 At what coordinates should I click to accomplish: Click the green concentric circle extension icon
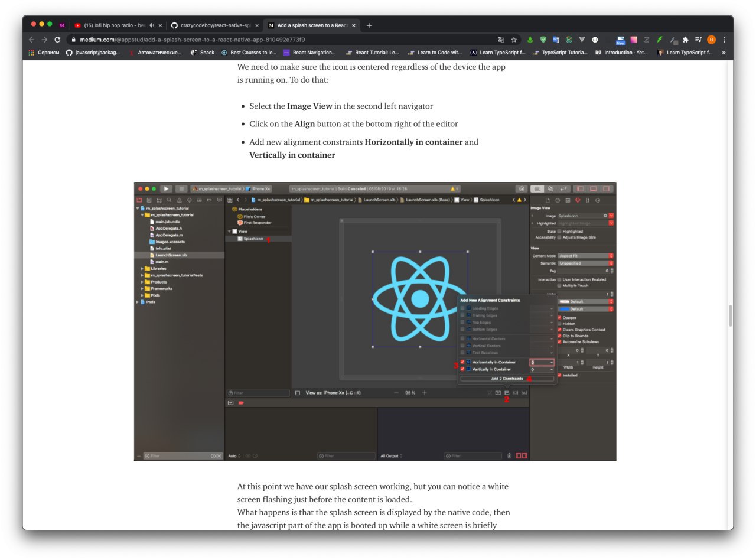(x=569, y=40)
